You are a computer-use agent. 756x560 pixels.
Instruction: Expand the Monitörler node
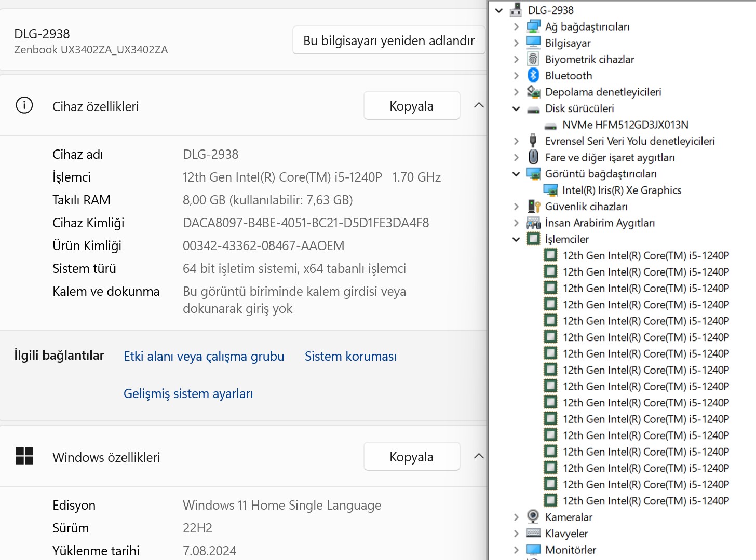[516, 550]
